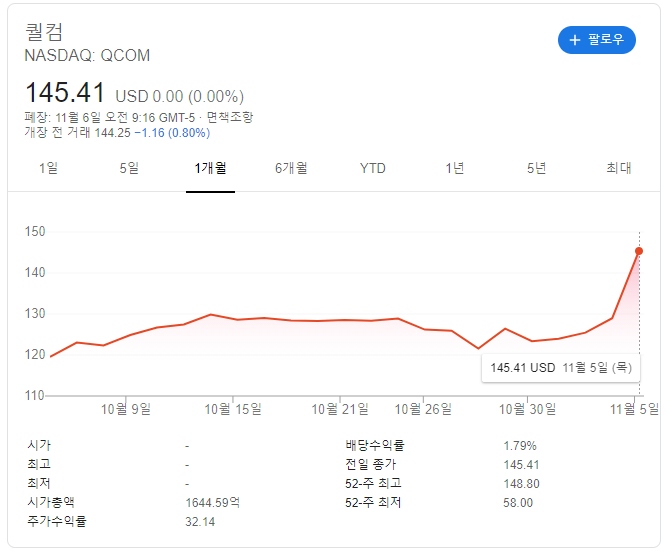Screen dimensions: 670x551
Task: Click the 퀄컴 company title
Action: (44, 32)
